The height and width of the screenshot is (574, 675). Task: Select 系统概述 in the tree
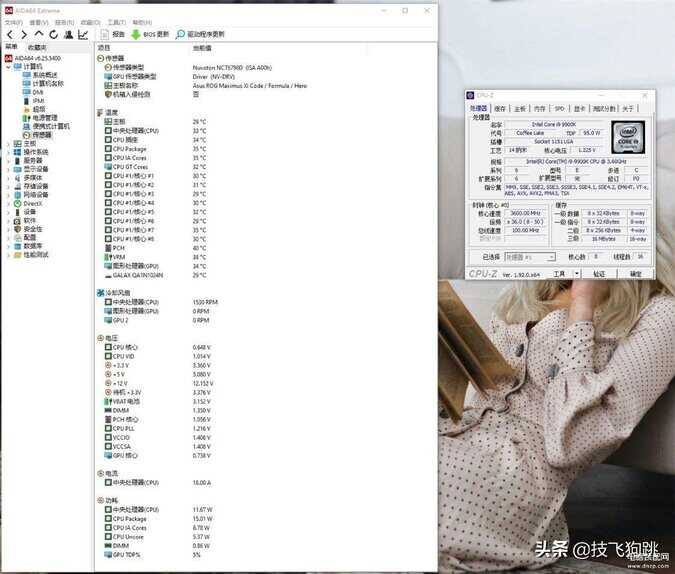45,75
